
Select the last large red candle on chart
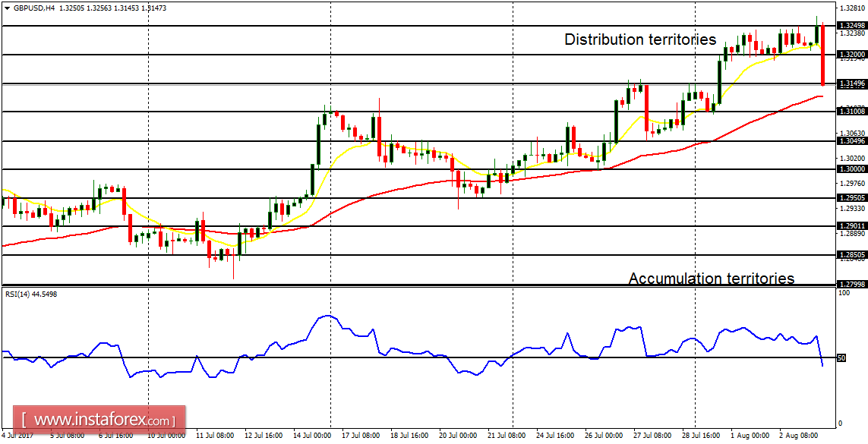(x=823, y=55)
